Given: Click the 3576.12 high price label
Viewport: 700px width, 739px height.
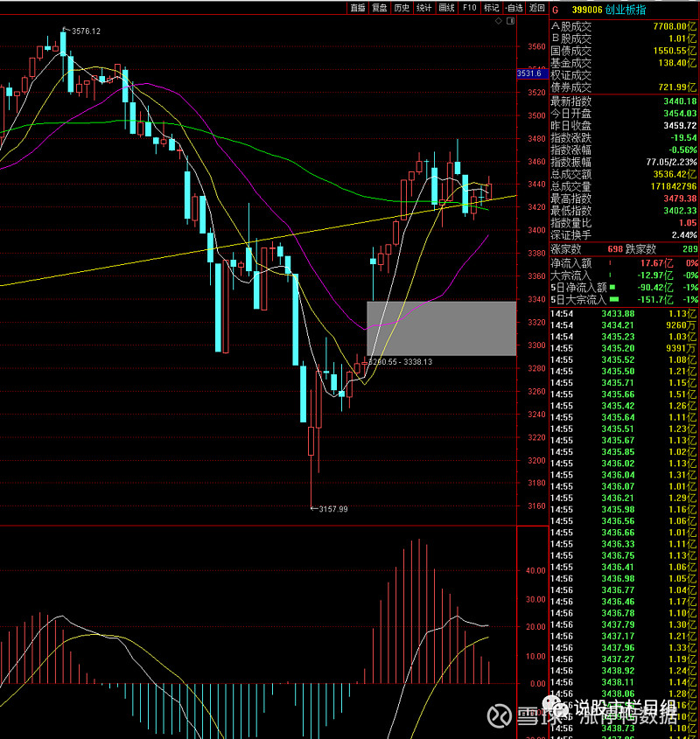Looking at the screenshot, I should (x=86, y=31).
